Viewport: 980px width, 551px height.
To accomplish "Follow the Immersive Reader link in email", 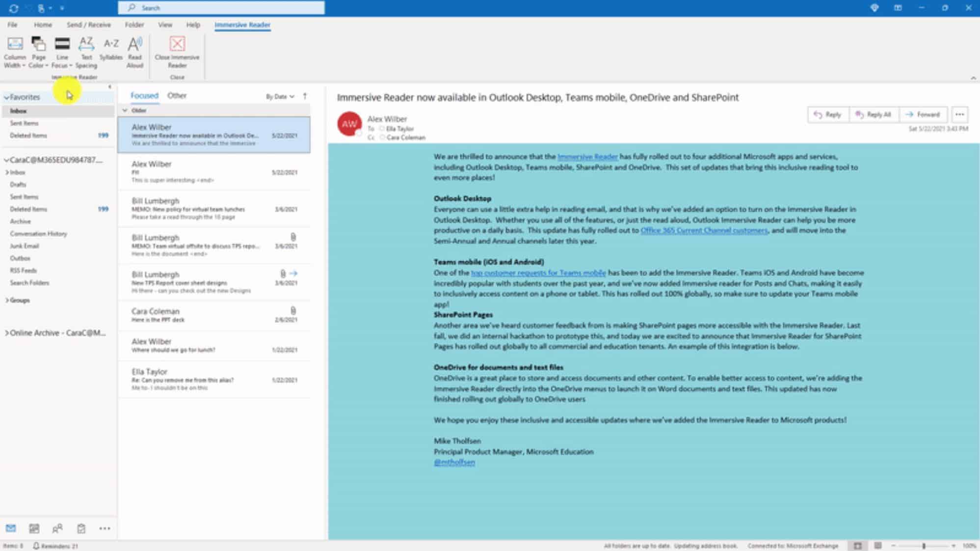I will point(587,157).
